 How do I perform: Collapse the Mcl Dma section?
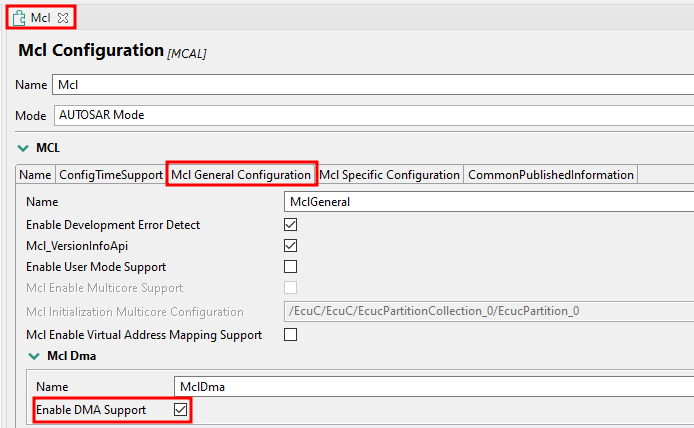[x=34, y=356]
